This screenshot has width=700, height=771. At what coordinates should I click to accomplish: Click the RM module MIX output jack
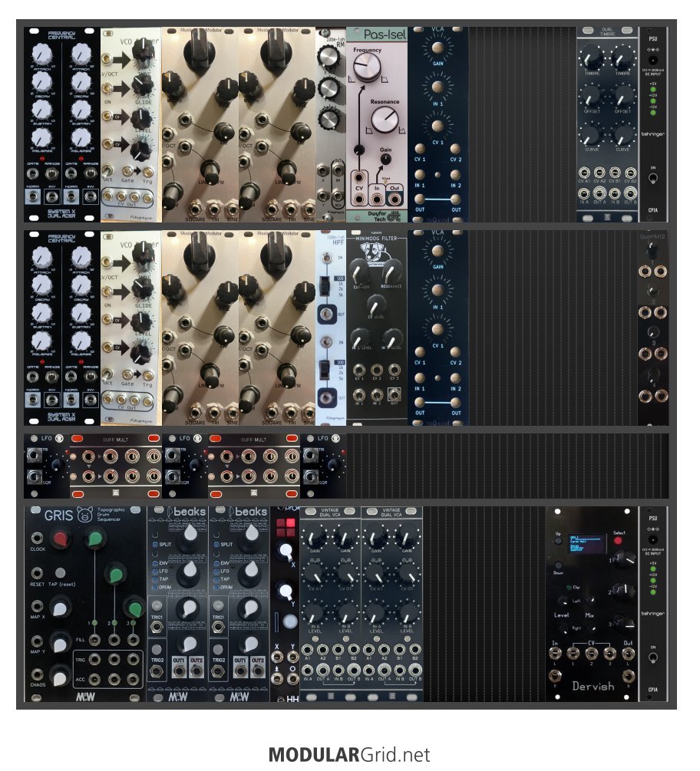(x=338, y=194)
